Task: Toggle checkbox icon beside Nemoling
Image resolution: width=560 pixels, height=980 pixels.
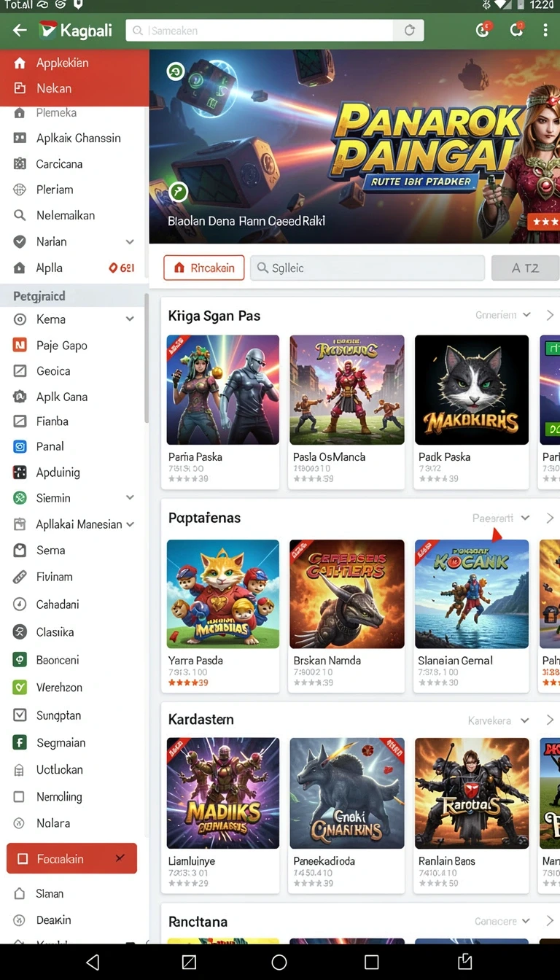Action: tap(20, 797)
